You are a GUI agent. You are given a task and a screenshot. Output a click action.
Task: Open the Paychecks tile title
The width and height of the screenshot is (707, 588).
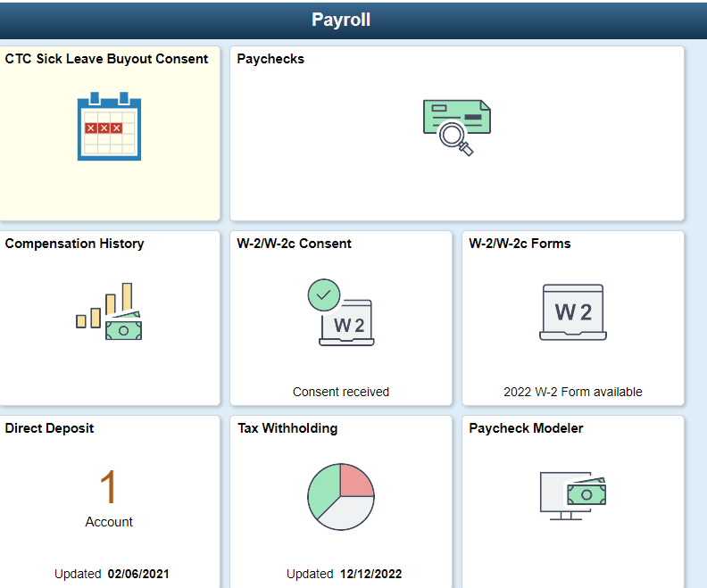270,59
